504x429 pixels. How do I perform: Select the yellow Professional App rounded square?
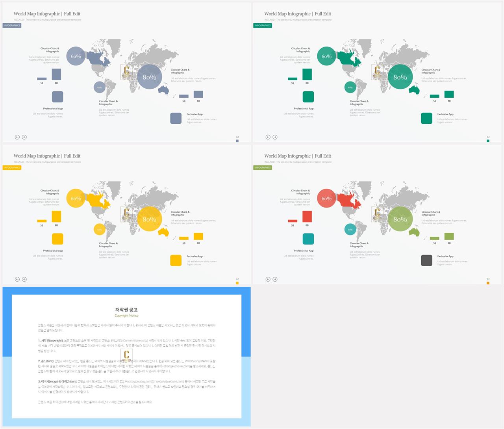pos(57,239)
